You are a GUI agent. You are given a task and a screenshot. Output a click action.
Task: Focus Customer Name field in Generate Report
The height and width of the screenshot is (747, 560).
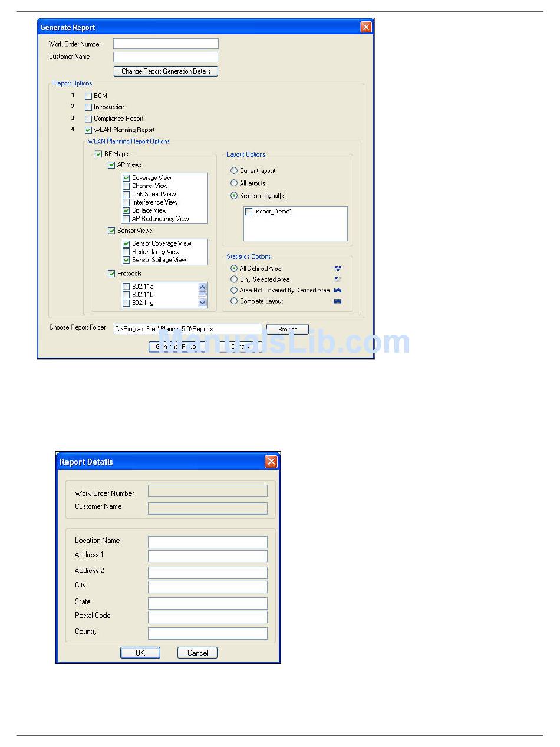[166, 57]
